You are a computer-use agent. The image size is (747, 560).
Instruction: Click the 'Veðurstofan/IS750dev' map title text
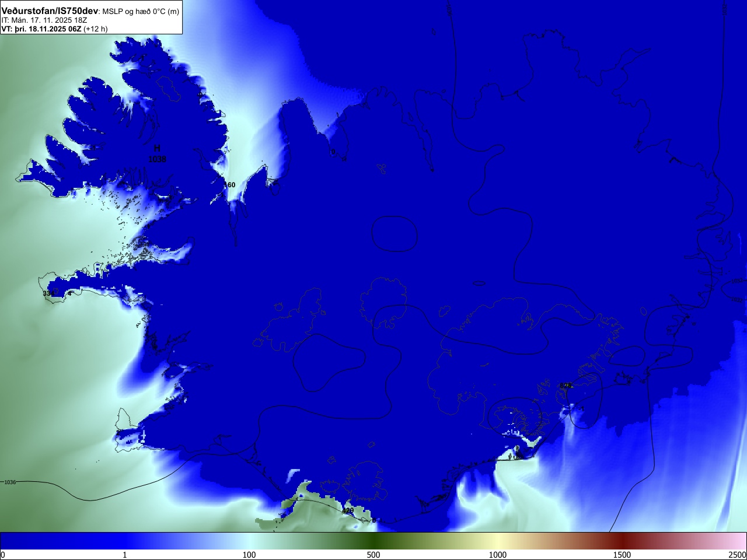(x=50, y=11)
